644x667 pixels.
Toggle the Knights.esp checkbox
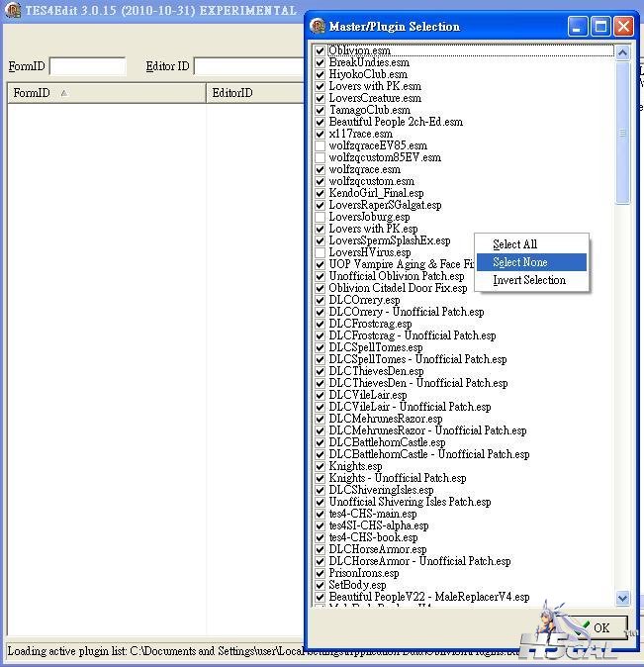click(320, 466)
